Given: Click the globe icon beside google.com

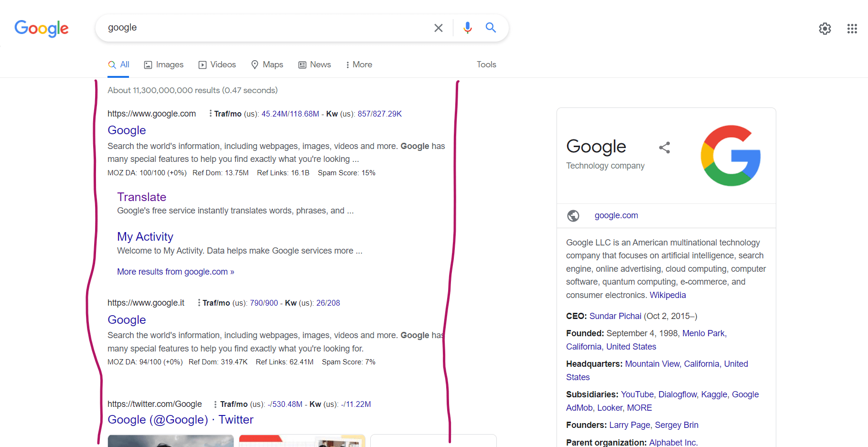Looking at the screenshot, I should click(573, 215).
